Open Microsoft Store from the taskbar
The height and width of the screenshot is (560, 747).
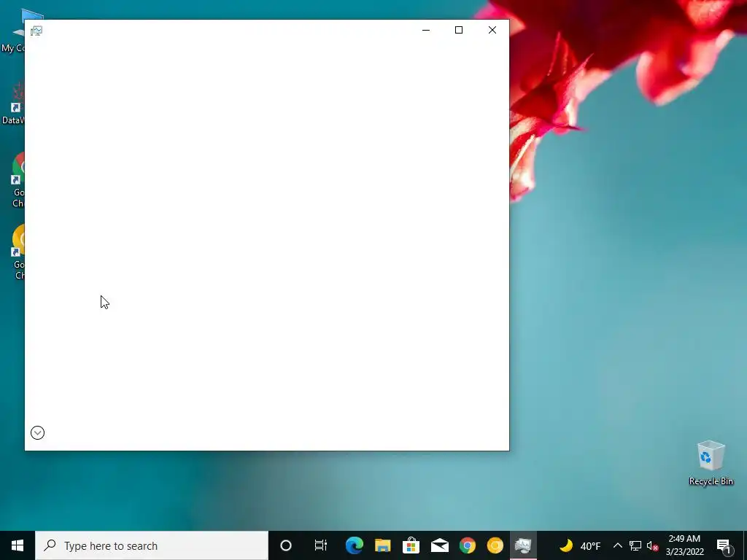(x=411, y=545)
